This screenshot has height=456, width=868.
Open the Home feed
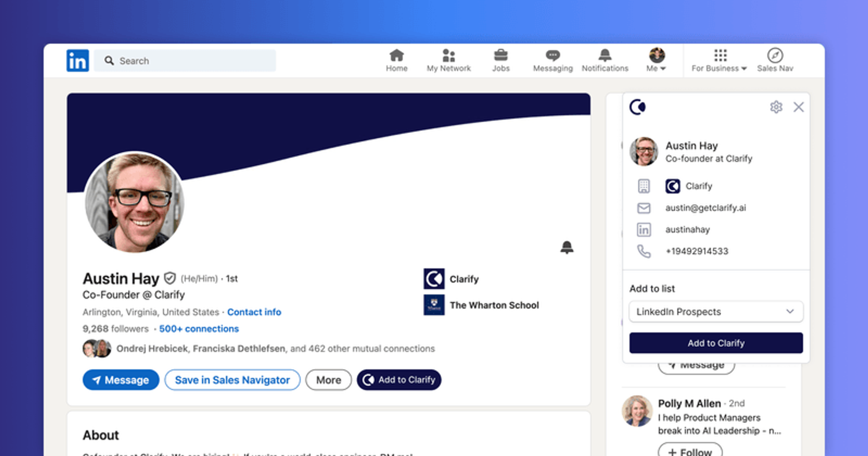point(397,60)
